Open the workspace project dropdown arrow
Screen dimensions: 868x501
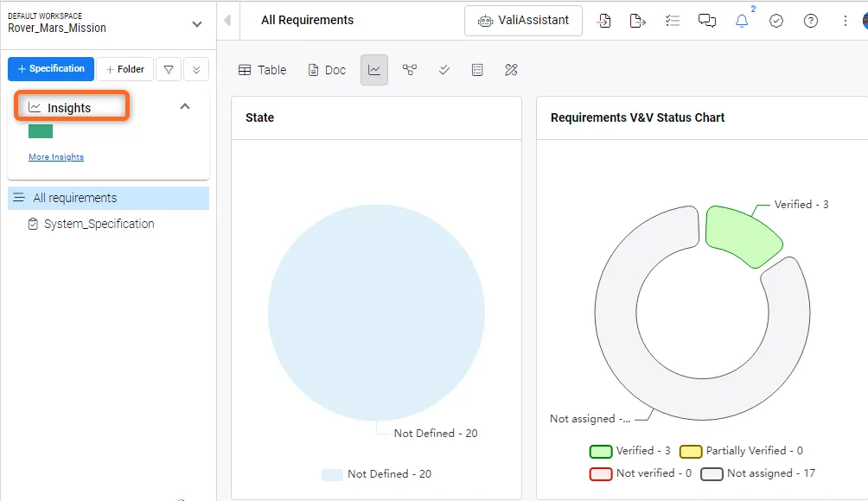[x=197, y=24]
